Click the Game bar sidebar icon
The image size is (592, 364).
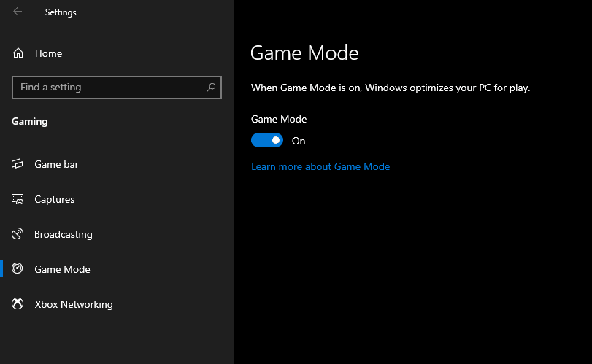point(18,164)
